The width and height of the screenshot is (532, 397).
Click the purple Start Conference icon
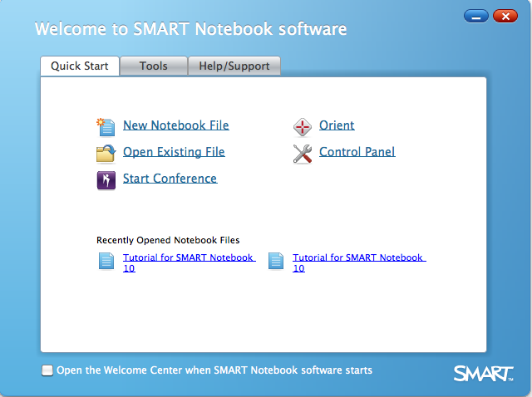[x=106, y=180]
